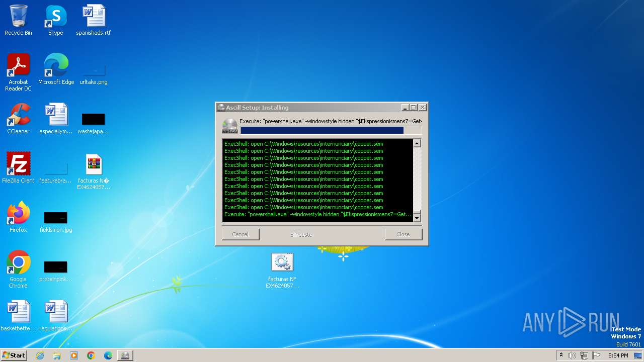Click the Blindeste label in the installer

[301, 235]
